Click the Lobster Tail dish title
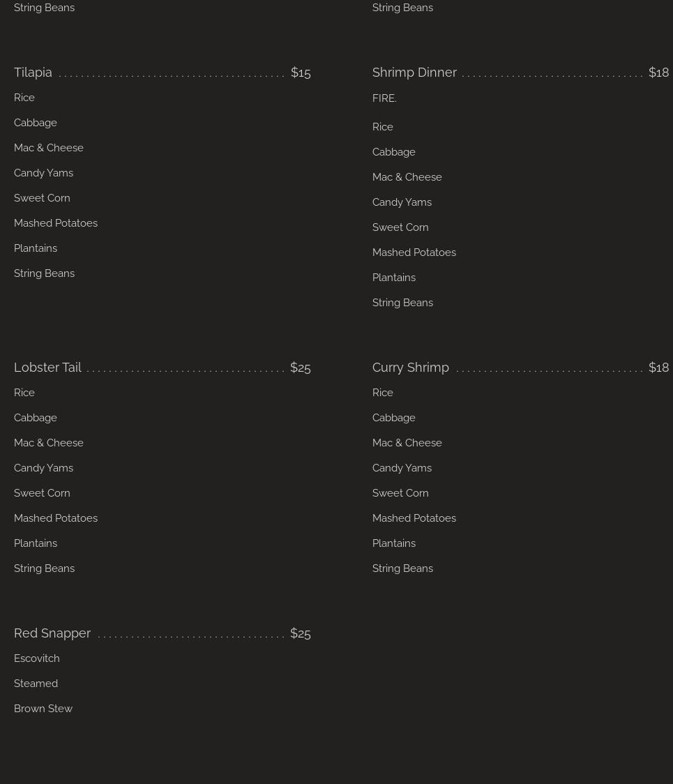This screenshot has width=673, height=784. pos(47,368)
